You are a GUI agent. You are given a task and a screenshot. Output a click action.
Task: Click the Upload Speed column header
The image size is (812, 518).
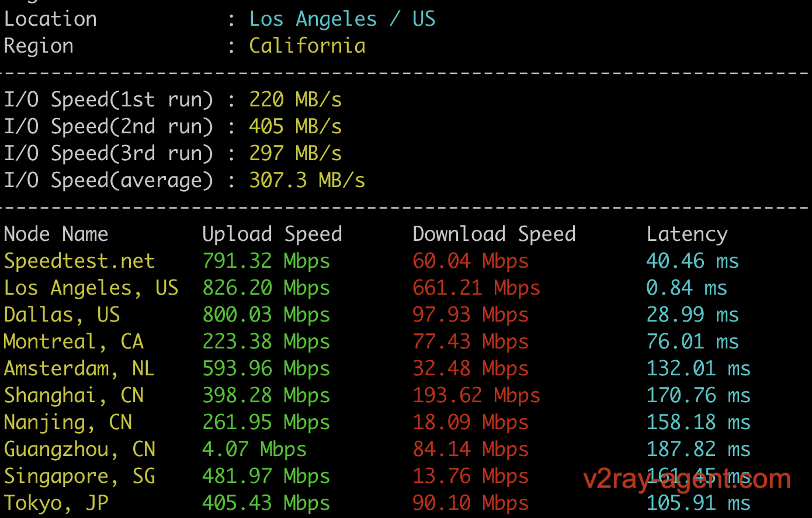click(272, 234)
